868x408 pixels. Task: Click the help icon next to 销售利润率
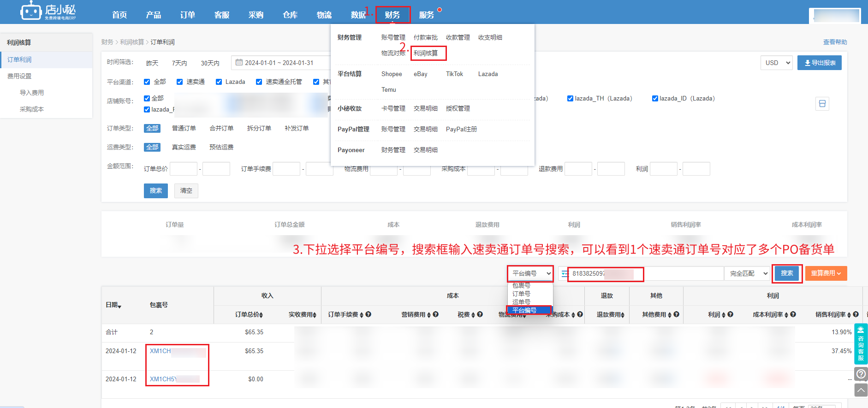click(856, 314)
